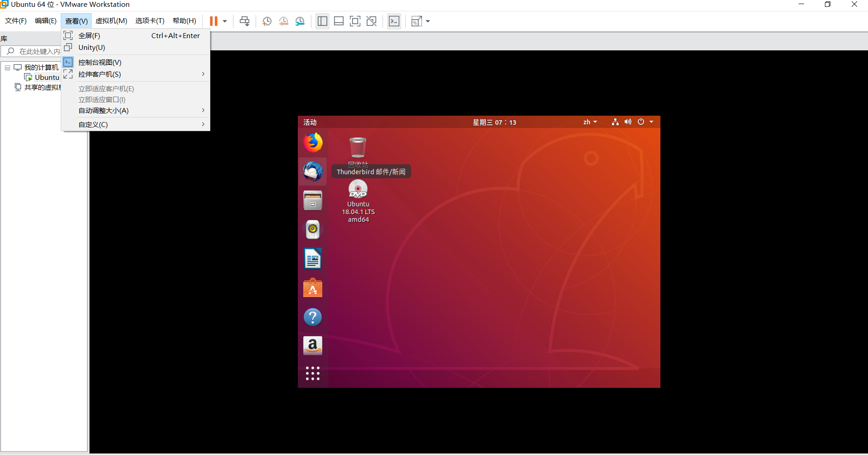Open the zh input language dropdown

(590, 122)
